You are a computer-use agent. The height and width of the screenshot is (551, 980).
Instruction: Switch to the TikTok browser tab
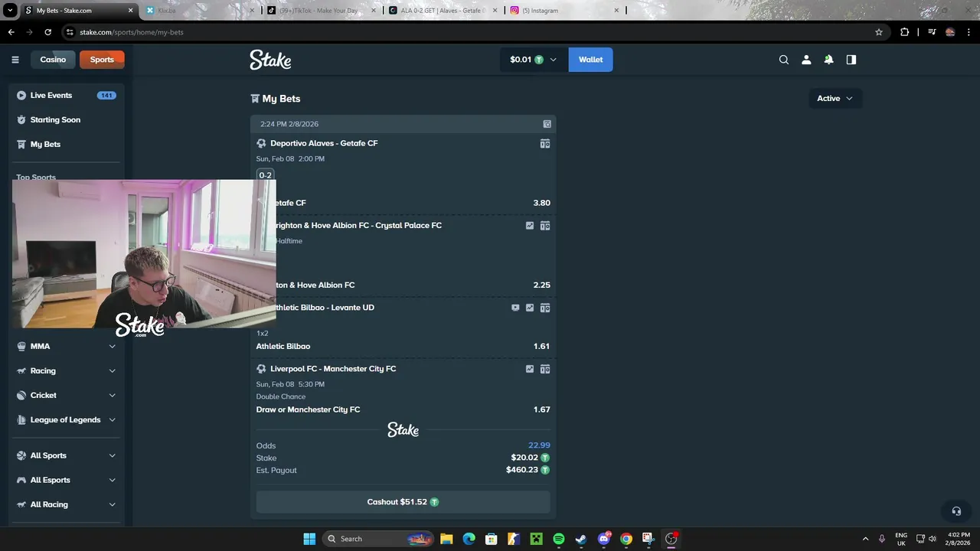[x=322, y=11]
